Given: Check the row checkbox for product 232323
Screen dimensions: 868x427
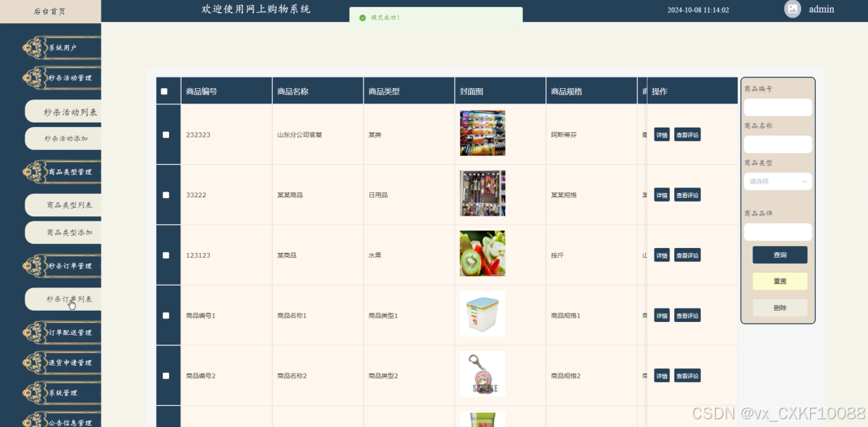Looking at the screenshot, I should click(166, 135).
